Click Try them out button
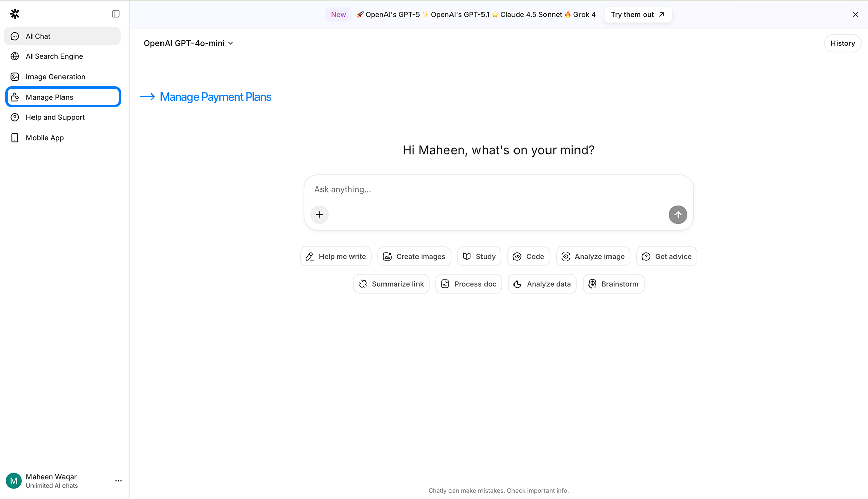 [x=637, y=15]
